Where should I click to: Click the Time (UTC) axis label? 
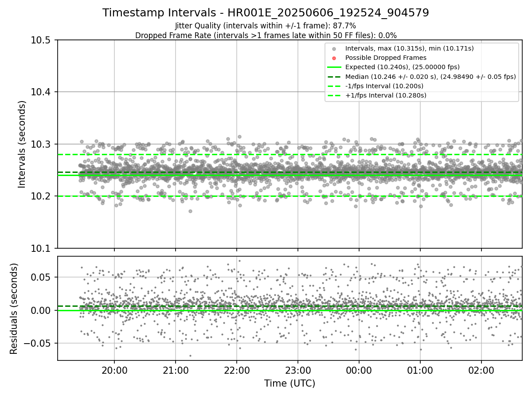click(x=289, y=383)
